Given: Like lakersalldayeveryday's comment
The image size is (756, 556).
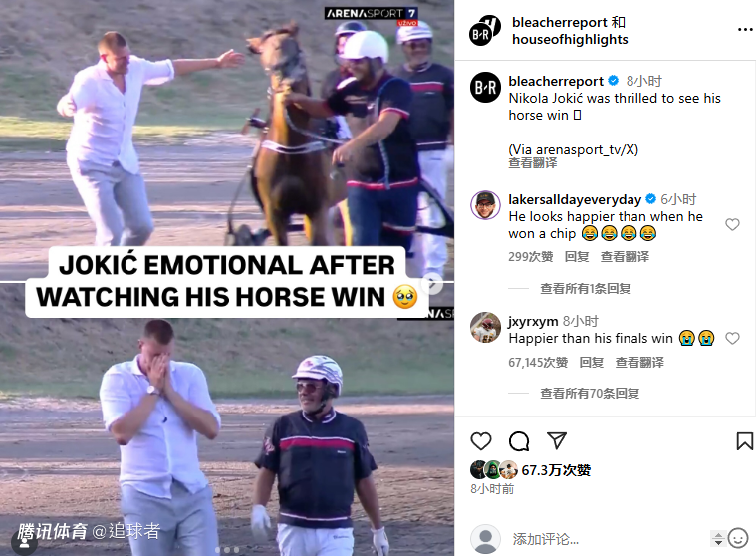Looking at the screenshot, I should click(x=732, y=225).
